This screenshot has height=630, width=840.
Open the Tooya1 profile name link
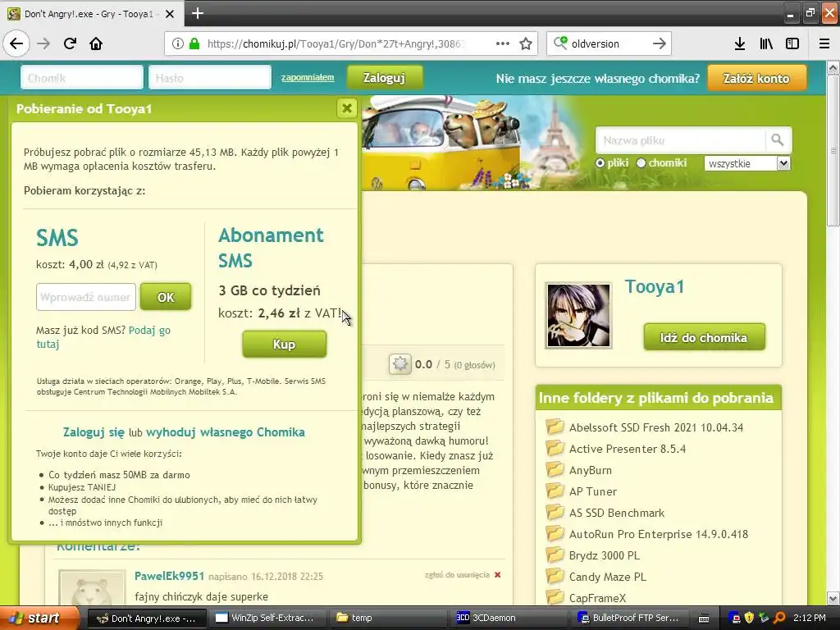654,286
